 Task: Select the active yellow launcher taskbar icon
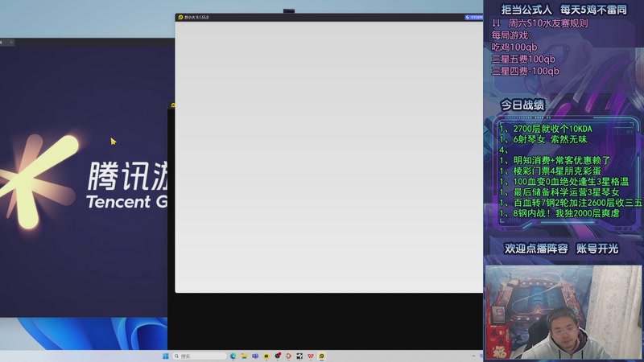[321, 356]
